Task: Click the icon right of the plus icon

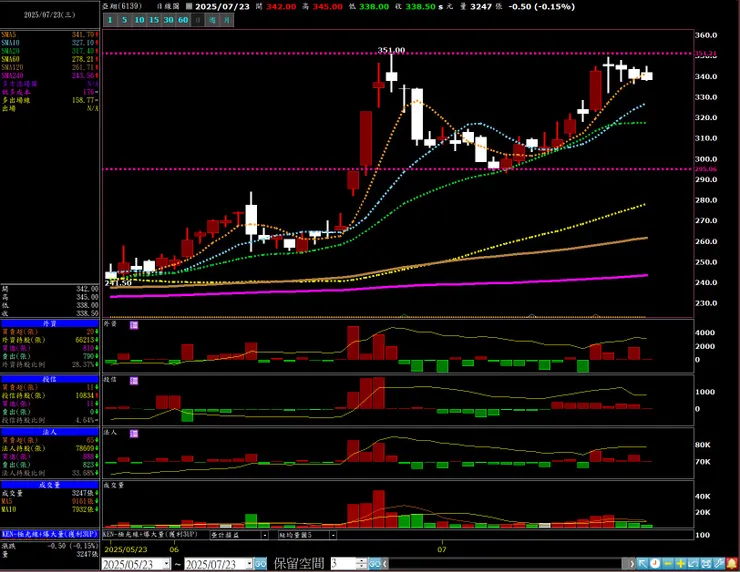Action: (x=693, y=564)
